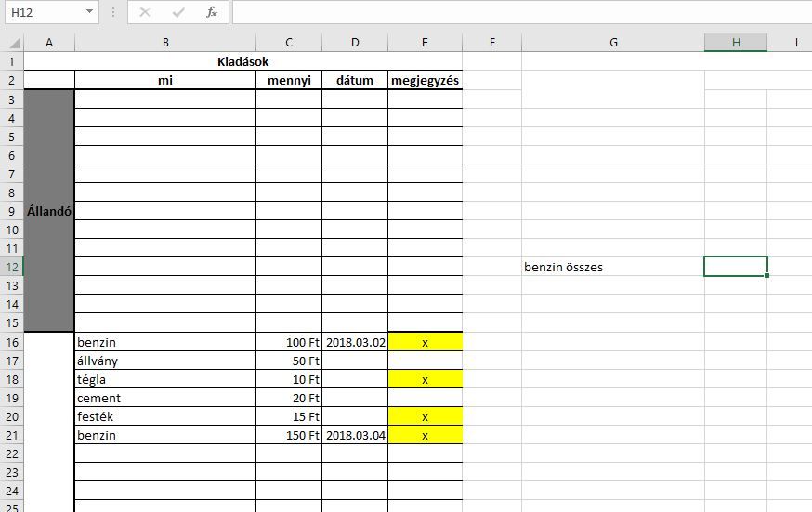Screen dimensions: 812x512
Task: Click the Cancel X icon in formula bar
Action: pyautogui.click(x=145, y=12)
